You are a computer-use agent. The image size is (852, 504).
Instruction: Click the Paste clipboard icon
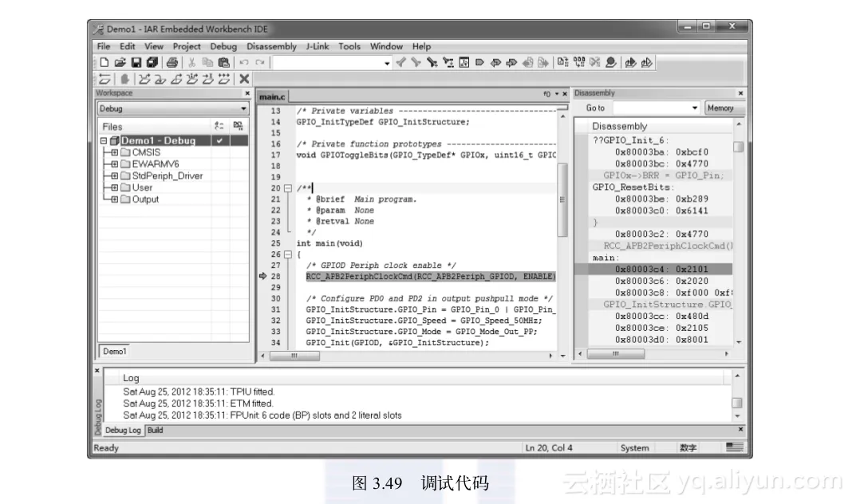click(x=223, y=63)
